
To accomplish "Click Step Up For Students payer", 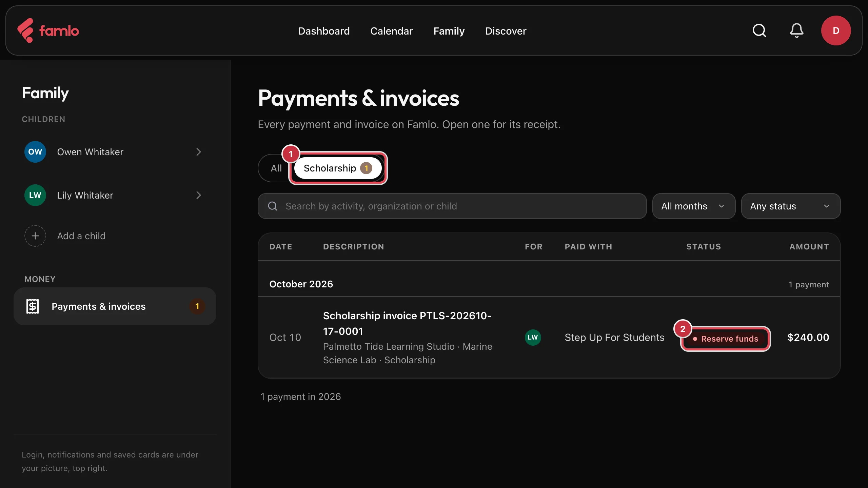I will 614,338.
